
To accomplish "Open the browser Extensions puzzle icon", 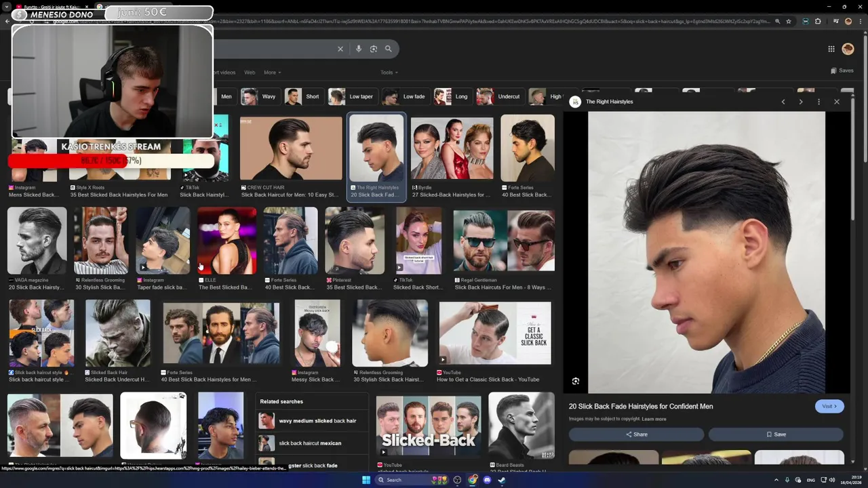I will pyautogui.click(x=818, y=22).
